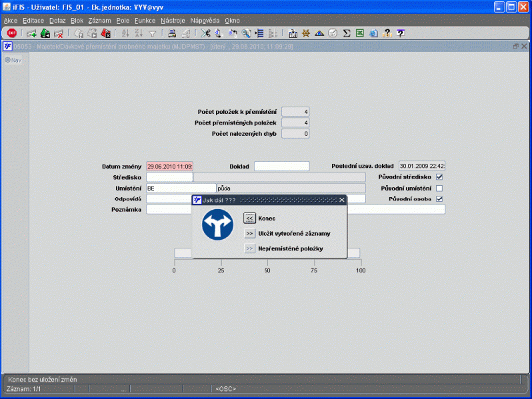
Task: Click the red EXIT toolbar icon
Action: point(12,33)
